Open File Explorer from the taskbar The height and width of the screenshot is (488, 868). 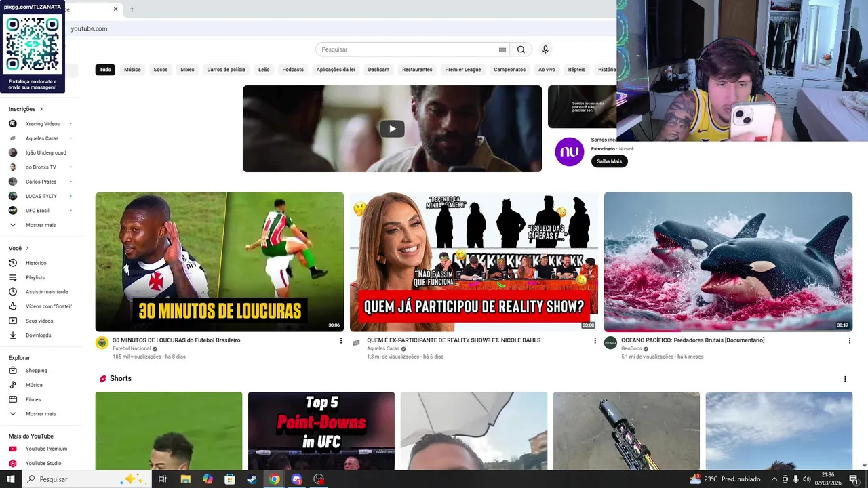pos(185,479)
